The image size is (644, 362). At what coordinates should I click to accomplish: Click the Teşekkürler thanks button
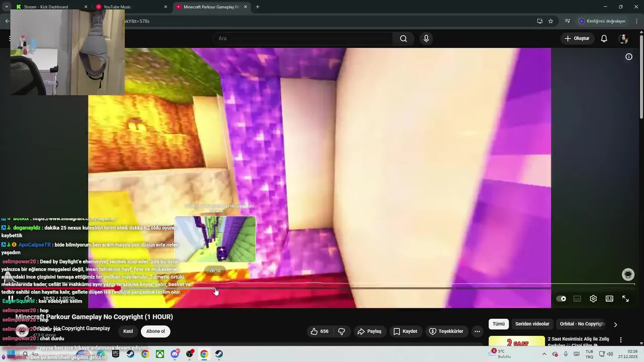point(446,331)
